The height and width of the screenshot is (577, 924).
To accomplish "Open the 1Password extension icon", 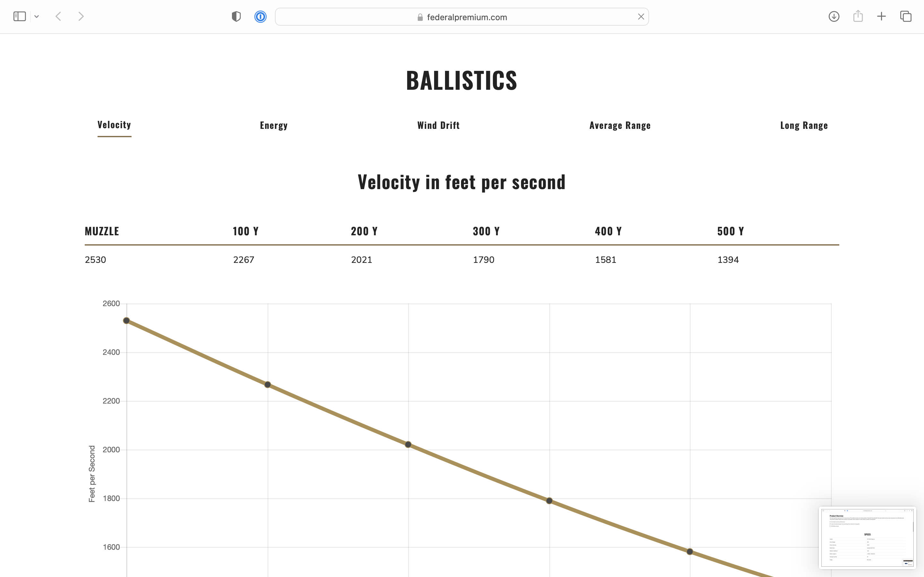I will (x=261, y=16).
